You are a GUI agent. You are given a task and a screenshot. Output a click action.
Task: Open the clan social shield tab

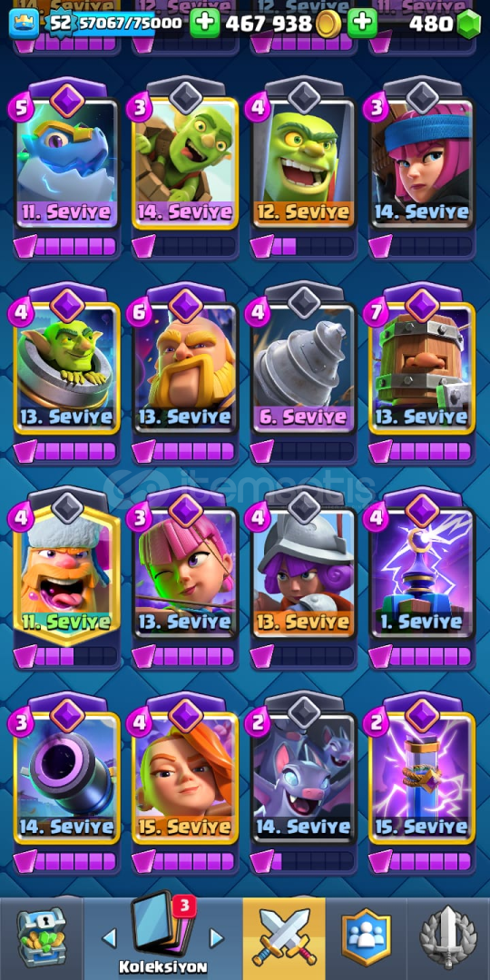367,937
